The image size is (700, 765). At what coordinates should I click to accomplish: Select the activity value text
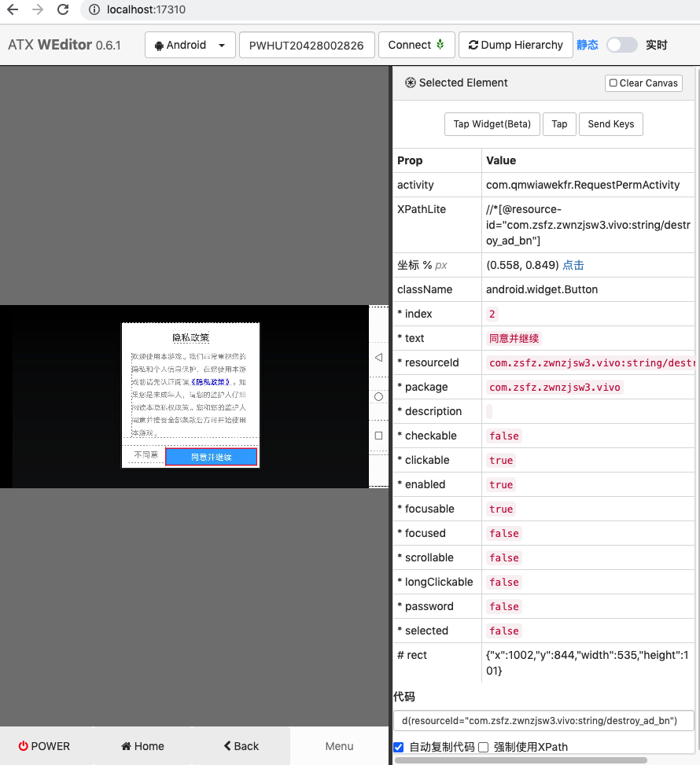tap(582, 185)
